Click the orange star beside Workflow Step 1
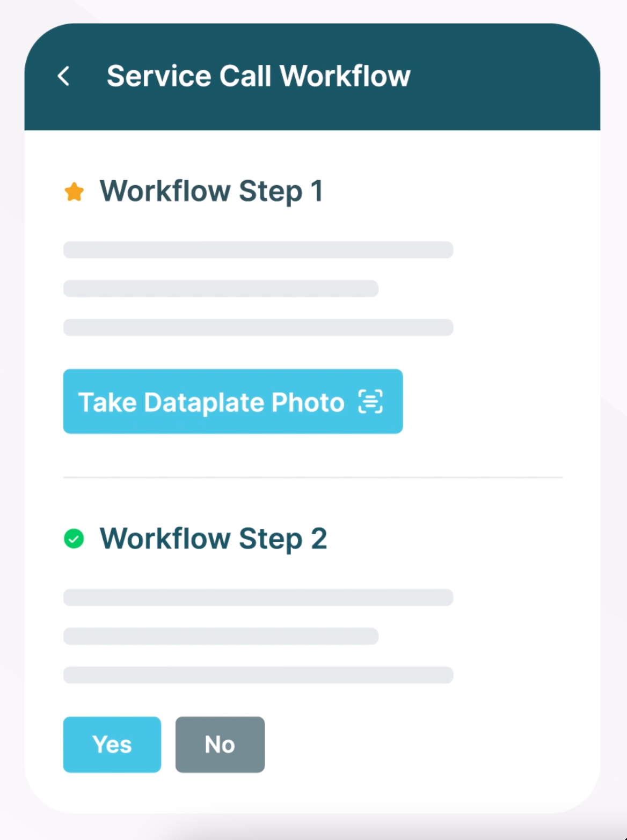Image resolution: width=627 pixels, height=840 pixels. [74, 191]
